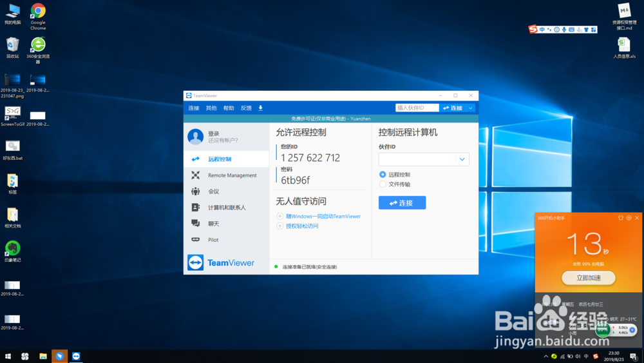The width and height of the screenshot is (644, 363).
Task: Open the 其他 menu
Action: 211,108
